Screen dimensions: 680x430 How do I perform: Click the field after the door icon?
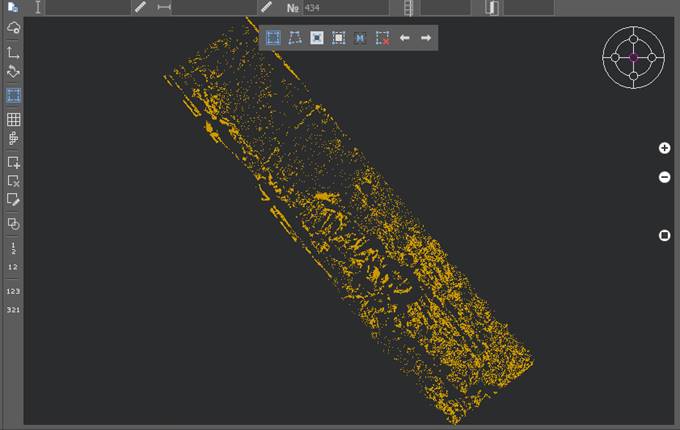point(529,7)
